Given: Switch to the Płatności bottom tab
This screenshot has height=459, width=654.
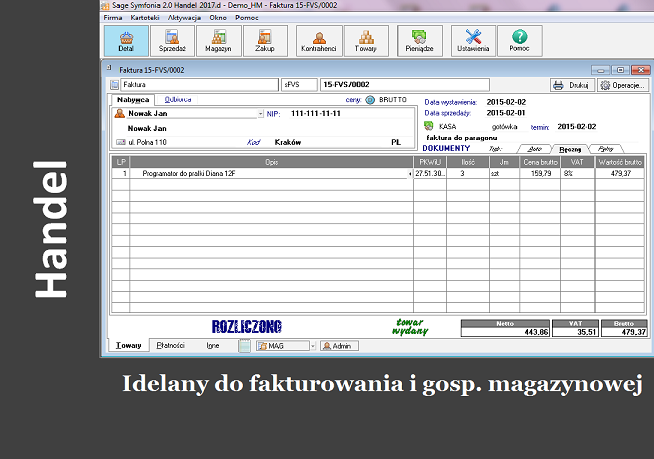Looking at the screenshot, I should [171, 346].
